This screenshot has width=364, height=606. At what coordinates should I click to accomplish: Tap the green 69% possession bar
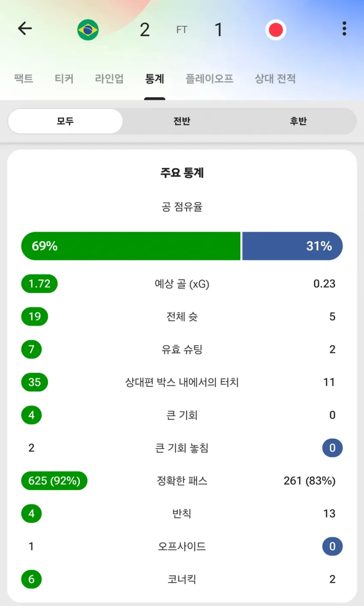click(131, 246)
